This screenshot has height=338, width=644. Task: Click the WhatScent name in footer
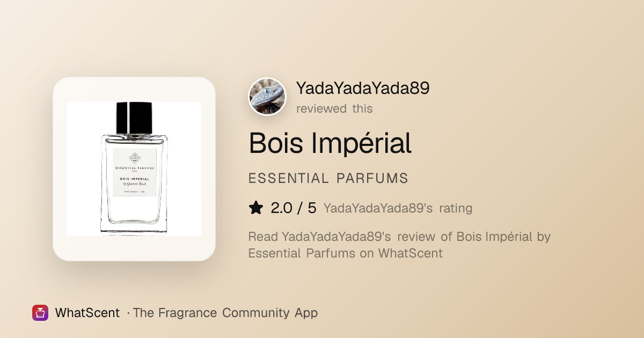coord(87,313)
